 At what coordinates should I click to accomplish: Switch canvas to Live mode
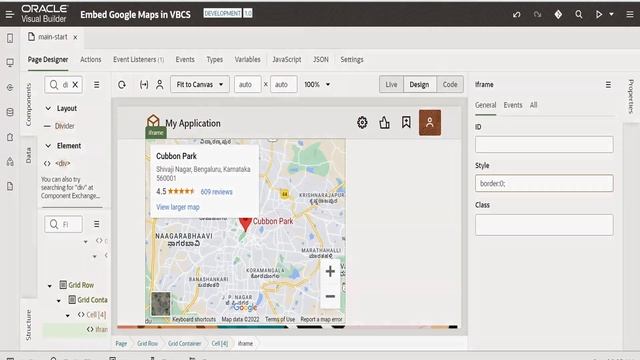(391, 84)
